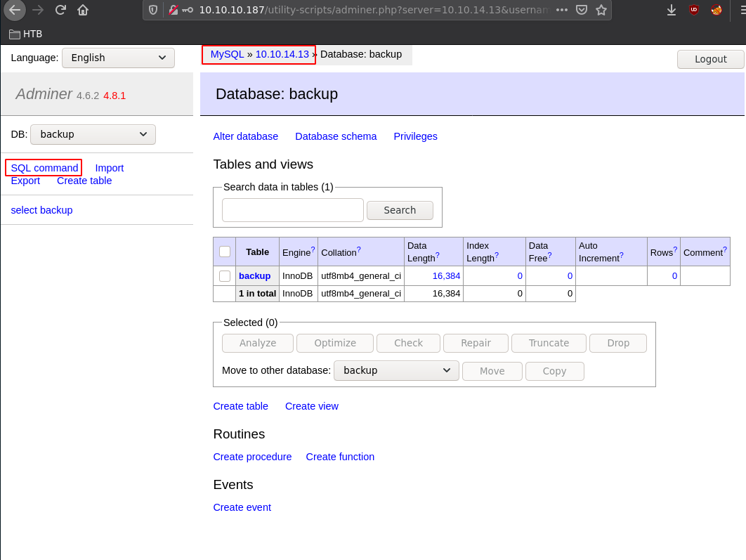Open Database schema link
Viewport: 746px width, 560px height.
(336, 136)
